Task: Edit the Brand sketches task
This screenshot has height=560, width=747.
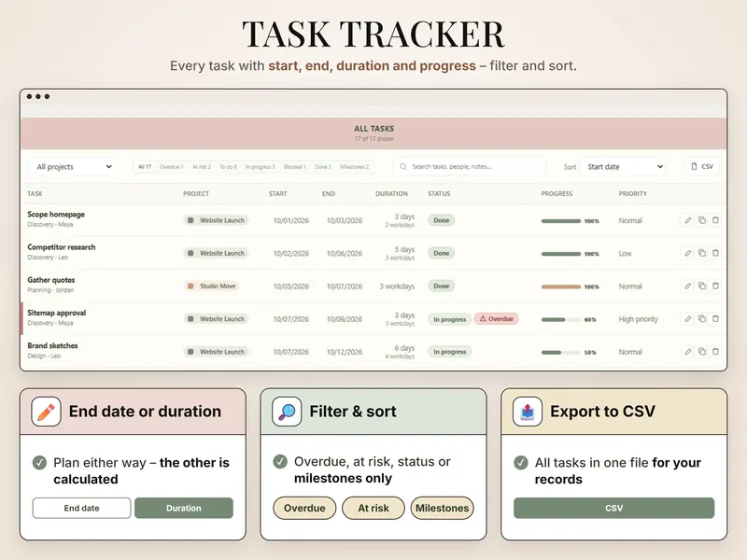Action: tap(688, 352)
